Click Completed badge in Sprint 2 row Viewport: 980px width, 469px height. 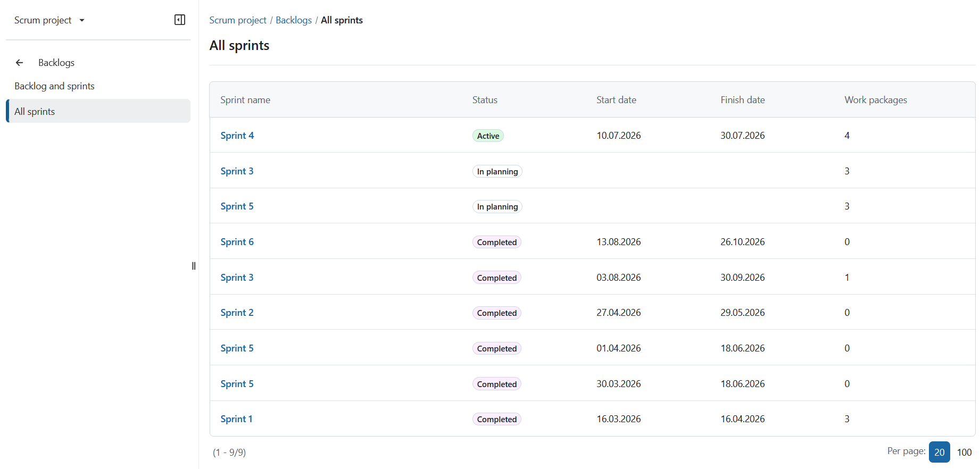coord(497,313)
